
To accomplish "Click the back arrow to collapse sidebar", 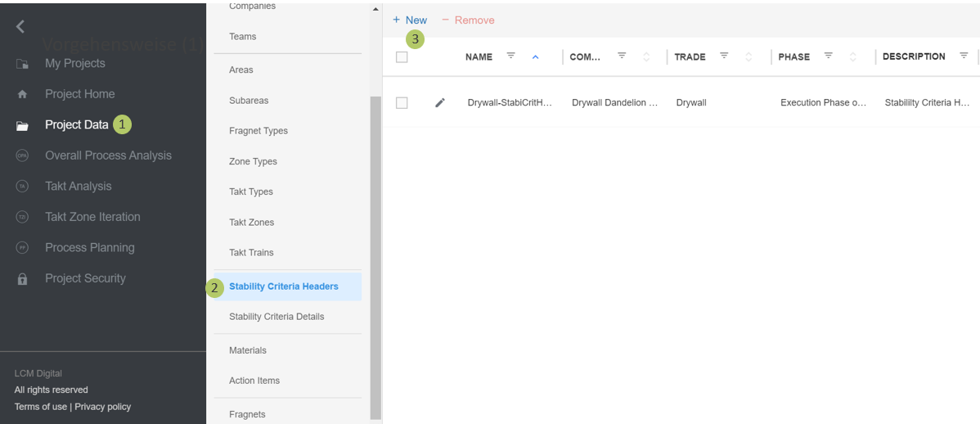I will [20, 27].
